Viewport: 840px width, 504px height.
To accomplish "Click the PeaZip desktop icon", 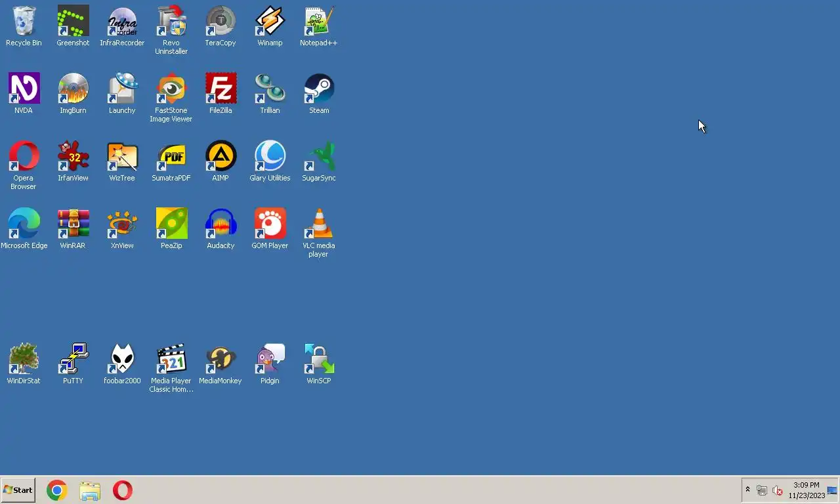I will (171, 229).
